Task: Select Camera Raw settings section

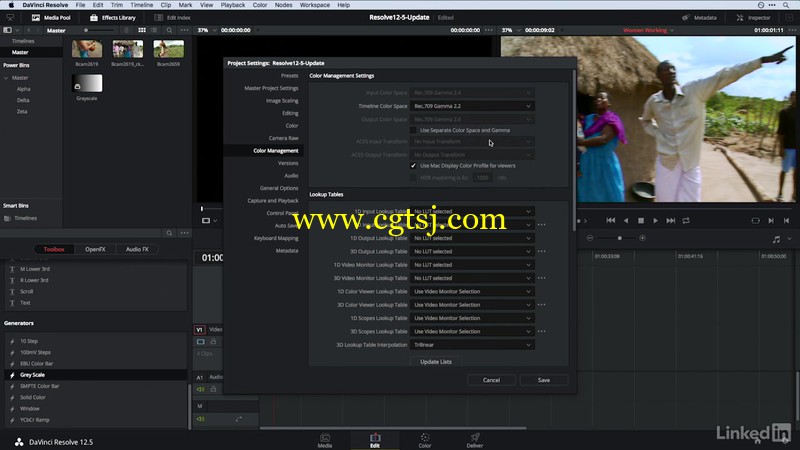Action: (x=283, y=138)
